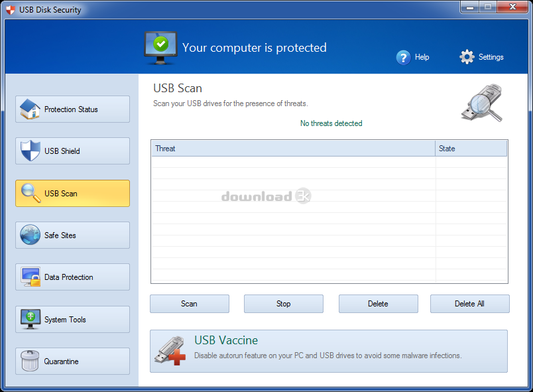This screenshot has height=392, width=533.
Task: Open the Data Protection section
Action: click(x=72, y=277)
